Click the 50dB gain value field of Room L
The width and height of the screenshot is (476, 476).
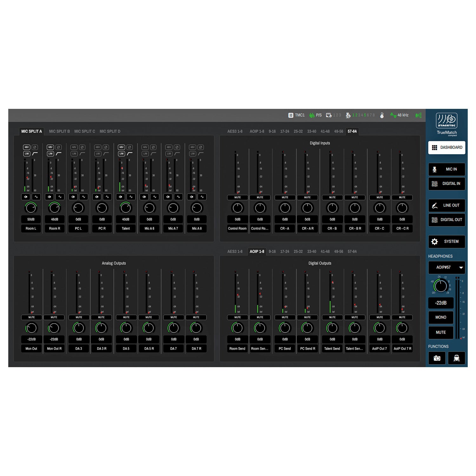(x=31, y=219)
